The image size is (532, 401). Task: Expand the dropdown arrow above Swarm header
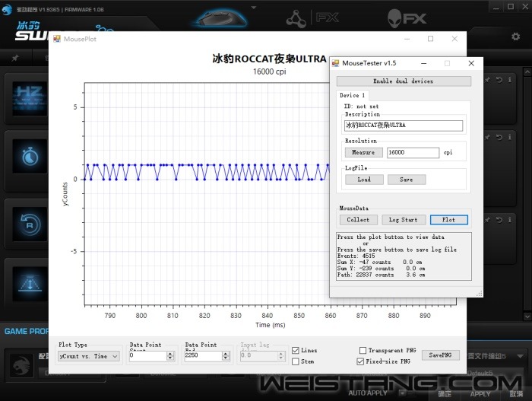(x=253, y=8)
